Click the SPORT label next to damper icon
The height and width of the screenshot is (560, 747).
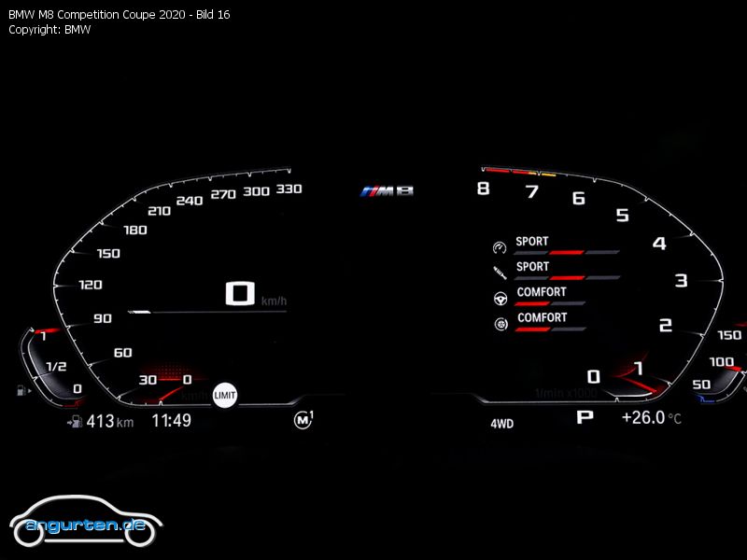point(532,267)
